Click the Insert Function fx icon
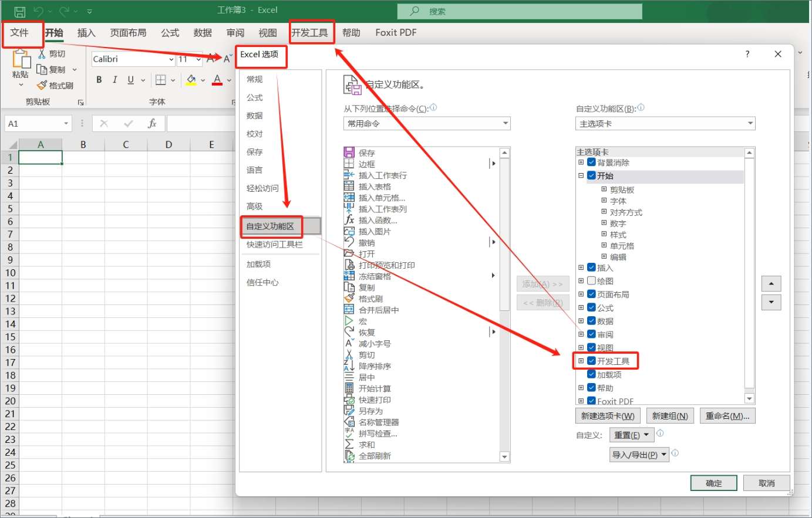 point(152,123)
